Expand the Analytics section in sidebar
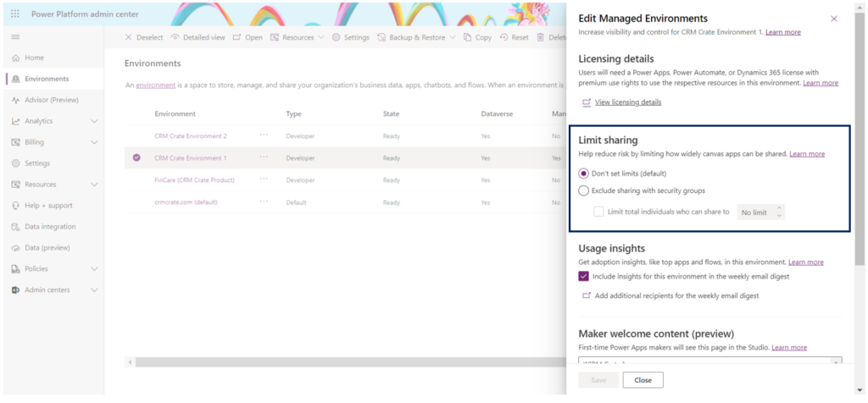 click(x=94, y=121)
